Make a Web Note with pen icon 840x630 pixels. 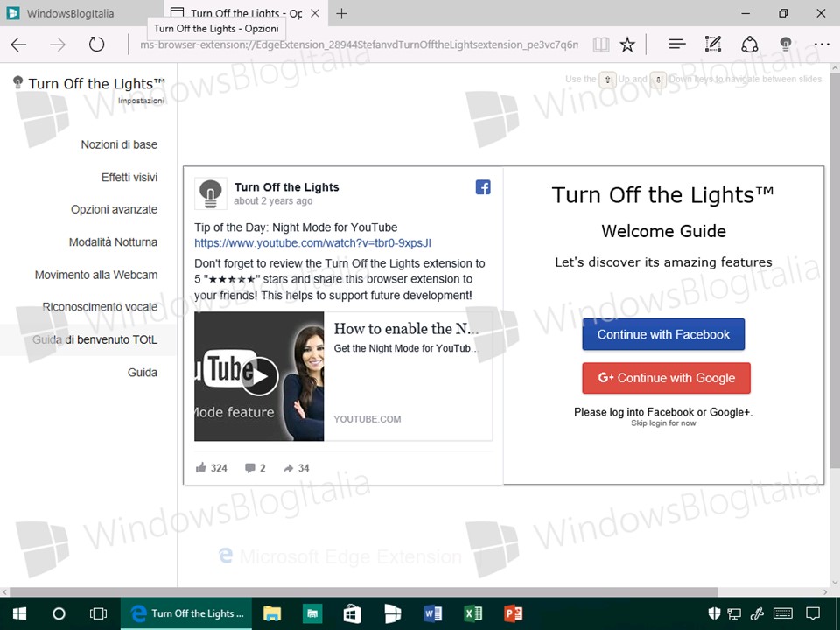pos(713,44)
